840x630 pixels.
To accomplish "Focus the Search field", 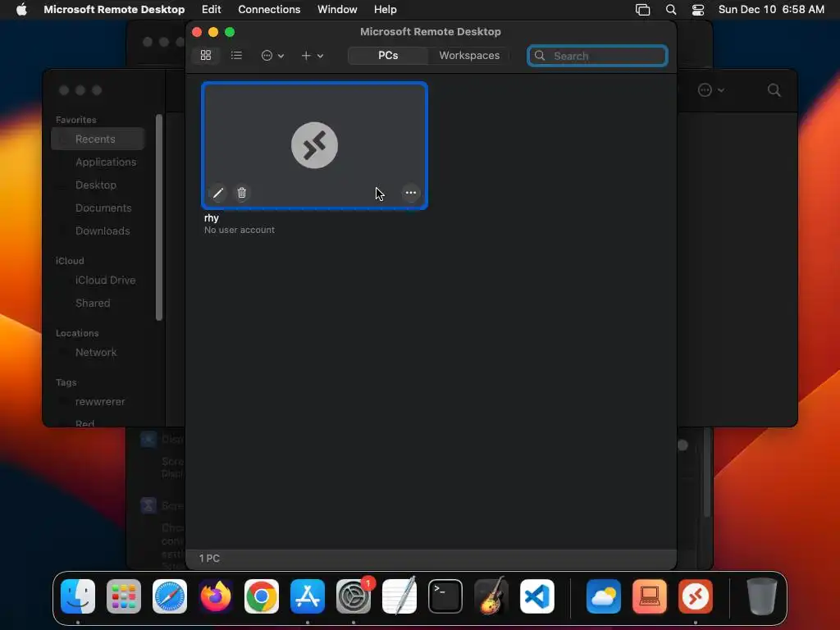I will coord(597,56).
